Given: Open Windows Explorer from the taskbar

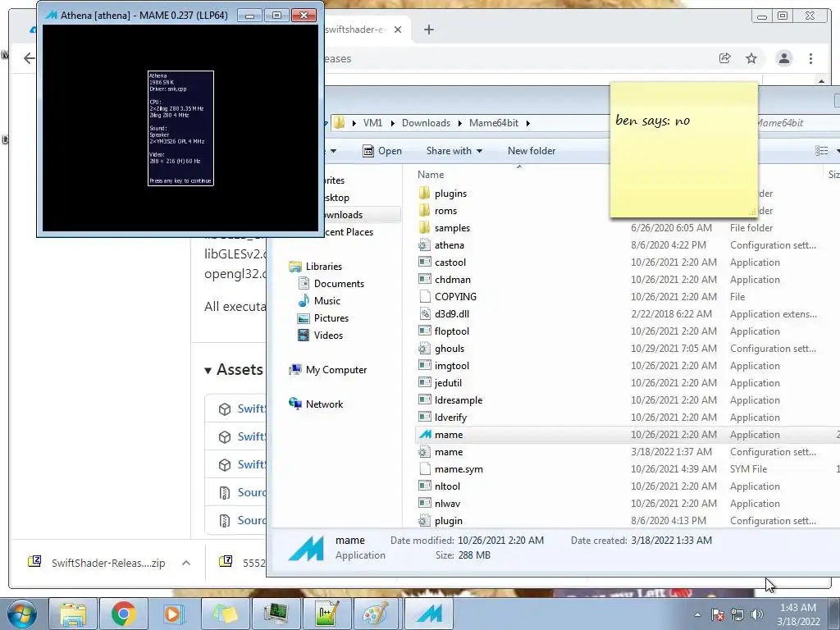Looking at the screenshot, I should coord(73,614).
